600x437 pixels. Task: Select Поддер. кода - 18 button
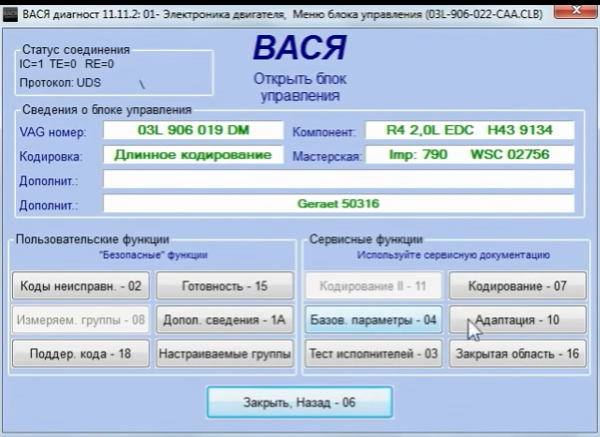coord(81,353)
